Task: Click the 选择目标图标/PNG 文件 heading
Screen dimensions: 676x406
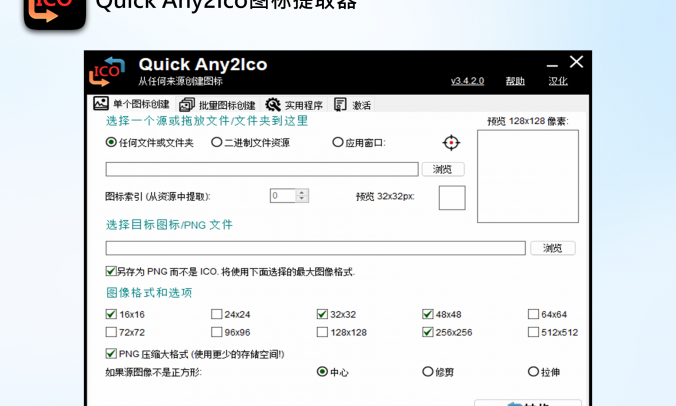Action: pyautogui.click(x=169, y=225)
